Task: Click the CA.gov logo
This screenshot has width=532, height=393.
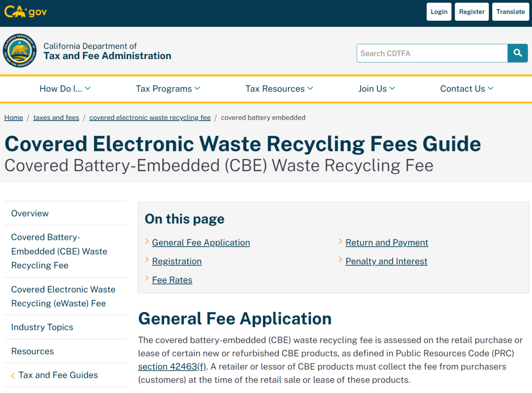Action: pyautogui.click(x=26, y=11)
